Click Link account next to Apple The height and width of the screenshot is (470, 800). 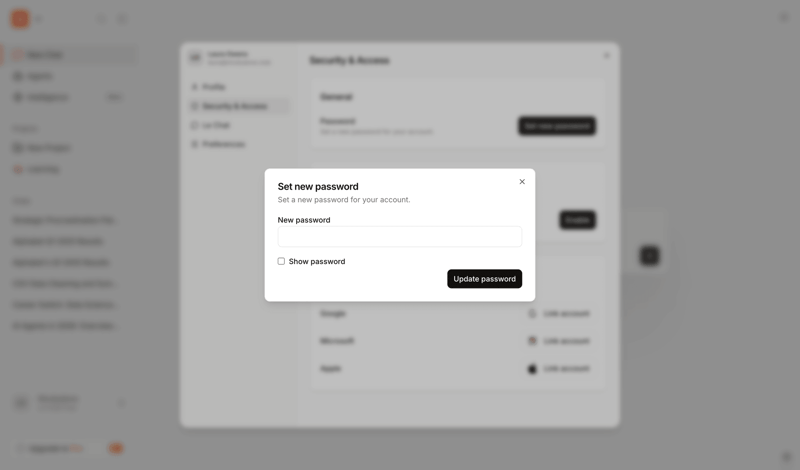(x=566, y=369)
